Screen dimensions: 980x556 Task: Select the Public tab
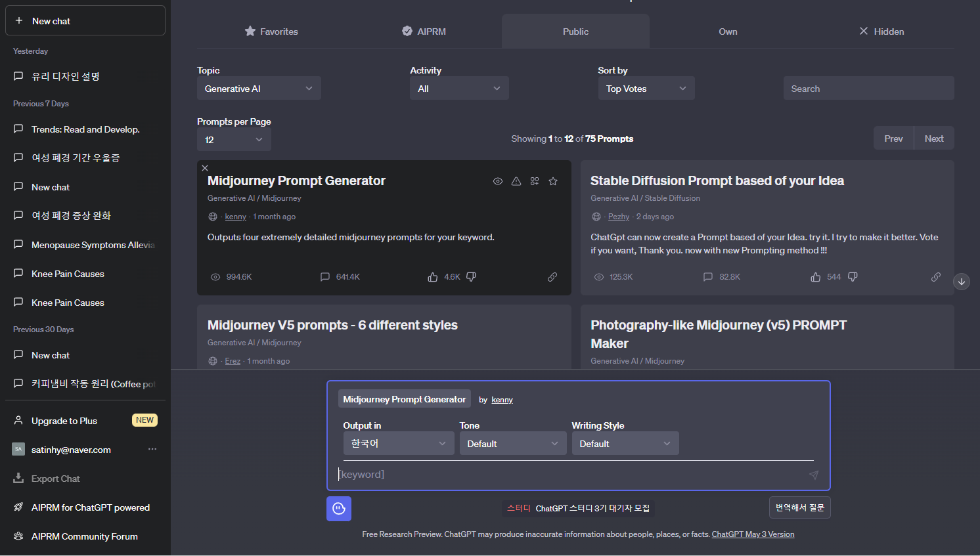click(x=575, y=32)
